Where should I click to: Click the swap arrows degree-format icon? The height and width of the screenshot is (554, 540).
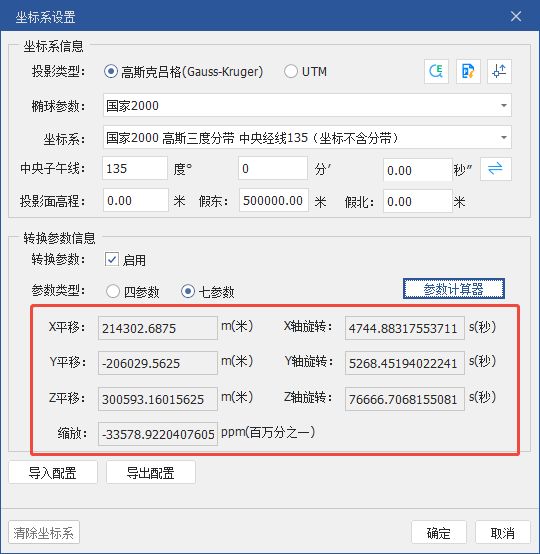pos(495,169)
